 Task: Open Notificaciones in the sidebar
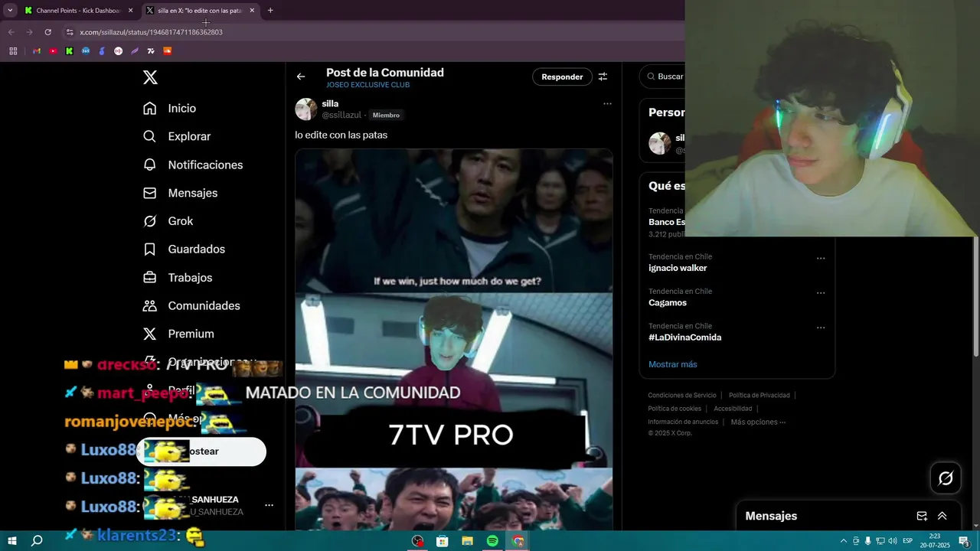pyautogui.click(x=192, y=165)
